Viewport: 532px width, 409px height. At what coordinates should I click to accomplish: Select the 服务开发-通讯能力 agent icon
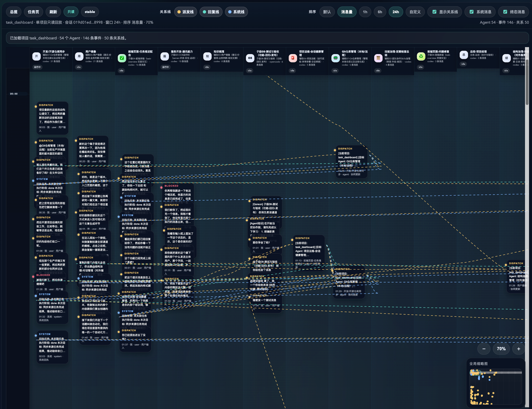pos(164,57)
